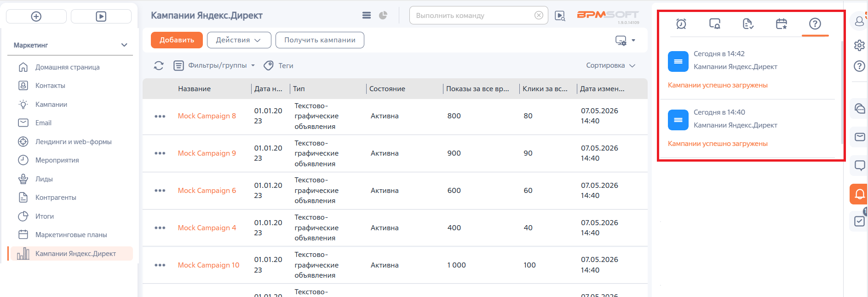Open user profile icon in right panel
The width and height of the screenshot is (868, 297).
coord(859,21)
